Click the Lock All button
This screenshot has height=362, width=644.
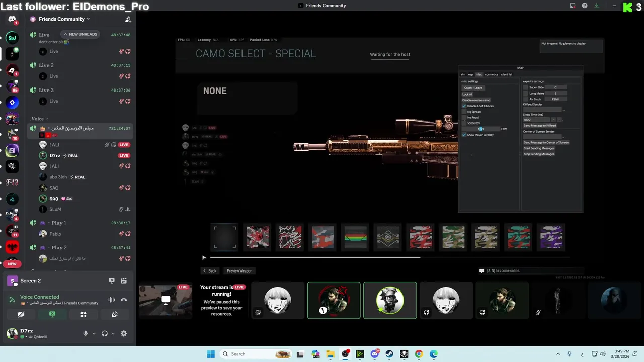pyautogui.click(x=467, y=94)
